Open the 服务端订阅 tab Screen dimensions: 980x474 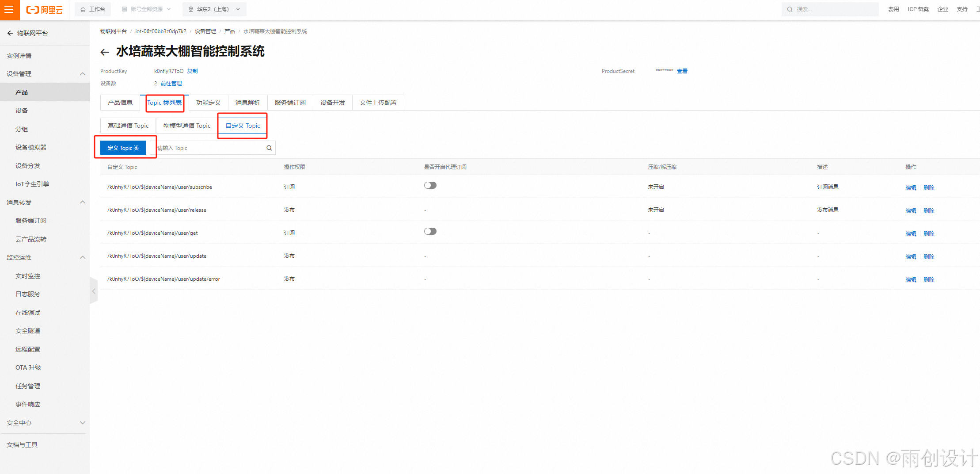(x=290, y=103)
